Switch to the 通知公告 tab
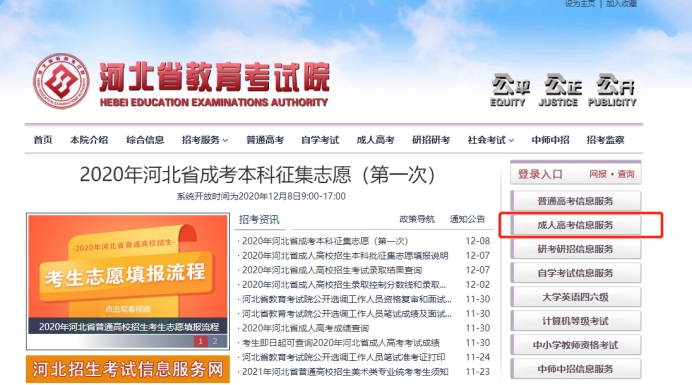Screen dimensions: 692x385 pyautogui.click(x=467, y=219)
